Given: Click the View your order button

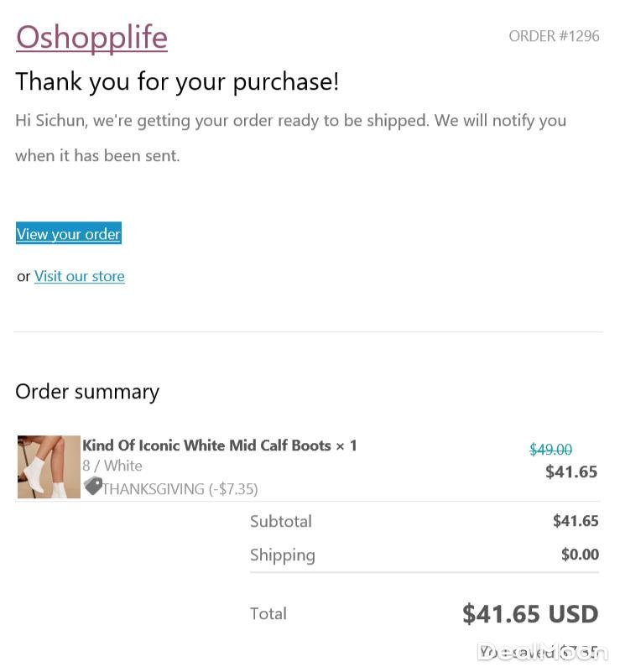Looking at the screenshot, I should tap(69, 234).
